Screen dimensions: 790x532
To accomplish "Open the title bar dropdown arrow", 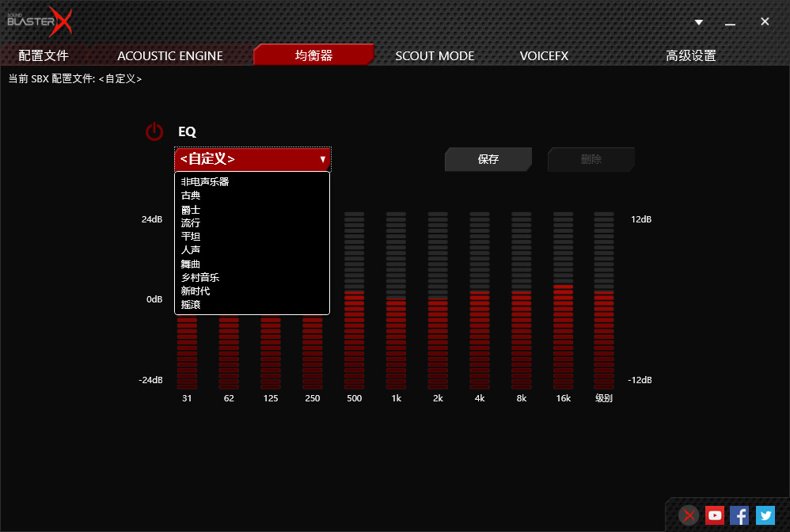I will click(699, 22).
